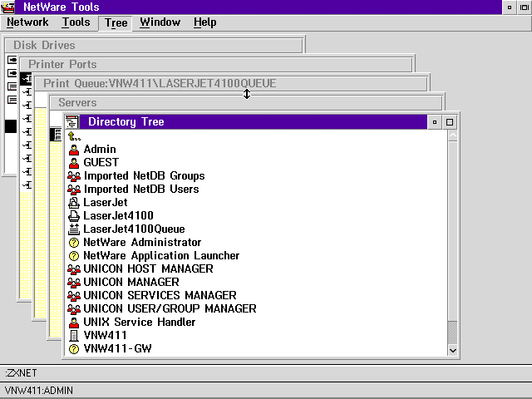This screenshot has width=532, height=399.
Task: Select Imported NetDB Users text
Action: [141, 189]
